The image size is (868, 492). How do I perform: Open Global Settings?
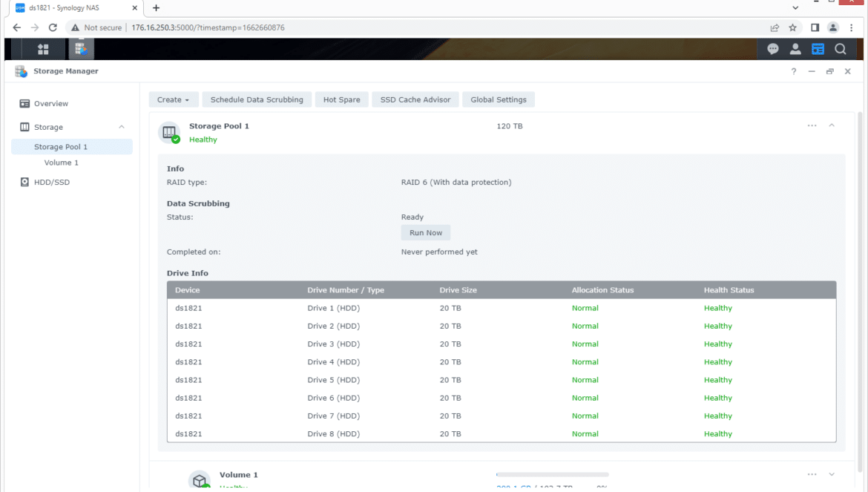click(499, 99)
